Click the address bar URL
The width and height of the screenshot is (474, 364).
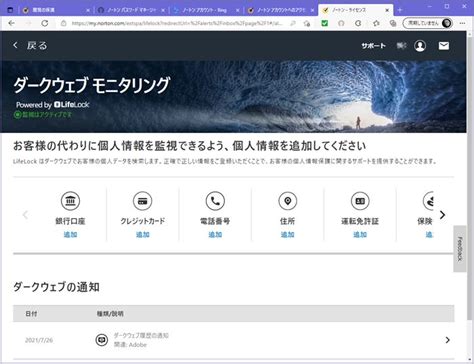click(x=177, y=23)
